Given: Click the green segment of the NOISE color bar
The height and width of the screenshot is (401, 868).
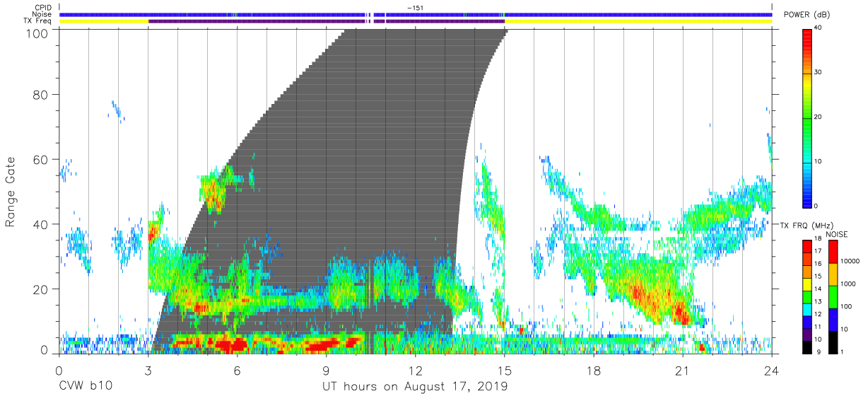Looking at the screenshot, I should (832, 296).
